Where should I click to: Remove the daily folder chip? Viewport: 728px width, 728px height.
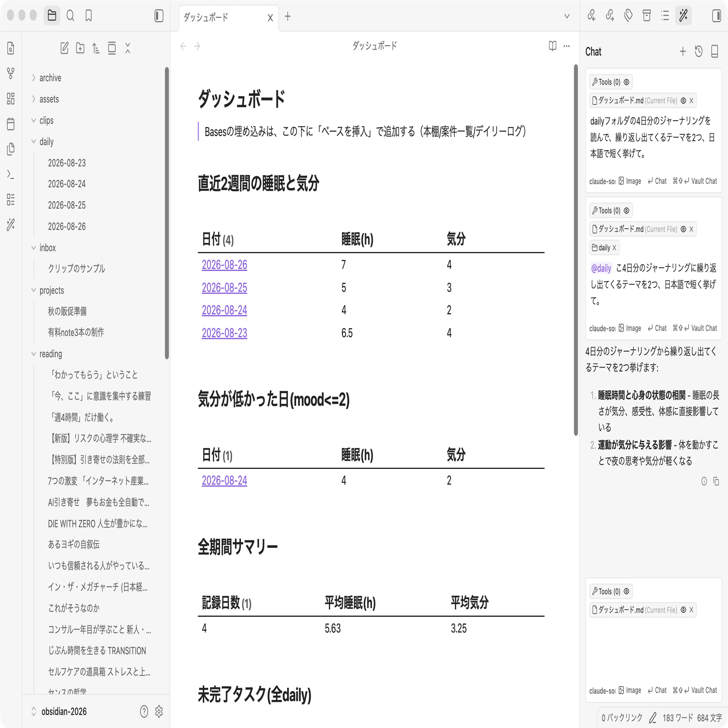pyautogui.click(x=614, y=248)
